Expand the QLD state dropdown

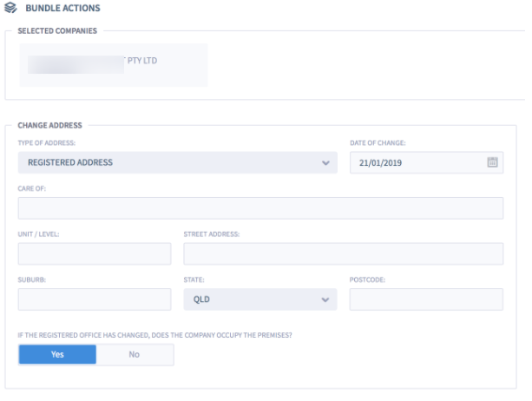(259, 299)
